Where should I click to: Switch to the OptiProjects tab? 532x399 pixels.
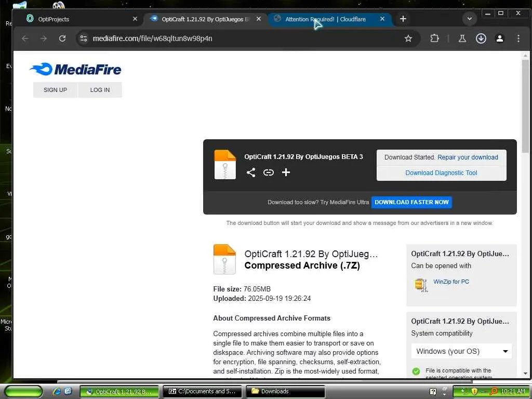tap(78, 19)
